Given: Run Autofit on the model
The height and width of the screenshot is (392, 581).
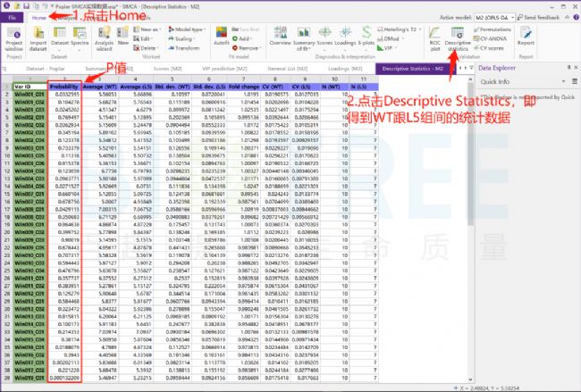Looking at the screenshot, I should click(221, 37).
